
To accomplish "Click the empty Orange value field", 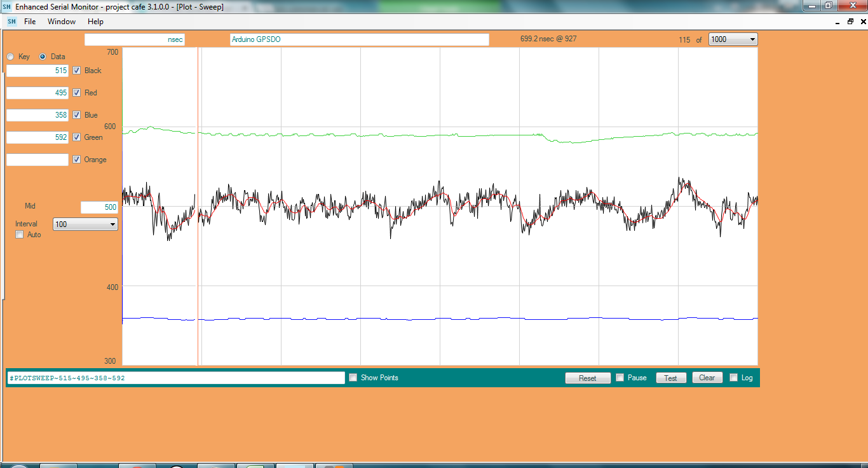I will point(37,160).
